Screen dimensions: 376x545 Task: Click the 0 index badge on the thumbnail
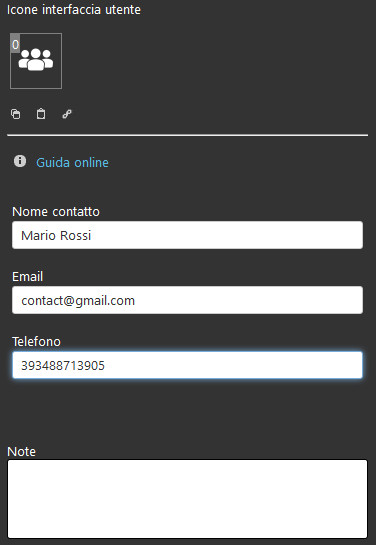[15, 44]
